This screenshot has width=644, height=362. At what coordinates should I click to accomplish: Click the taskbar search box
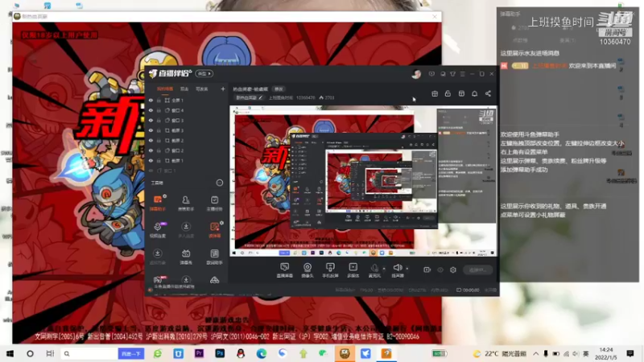(89, 353)
